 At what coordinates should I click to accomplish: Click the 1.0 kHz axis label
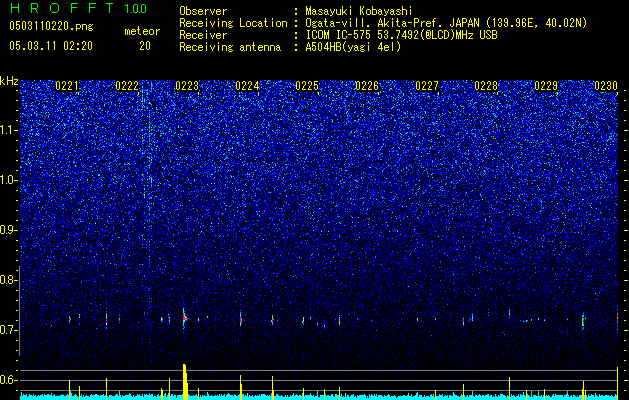[x=9, y=180]
